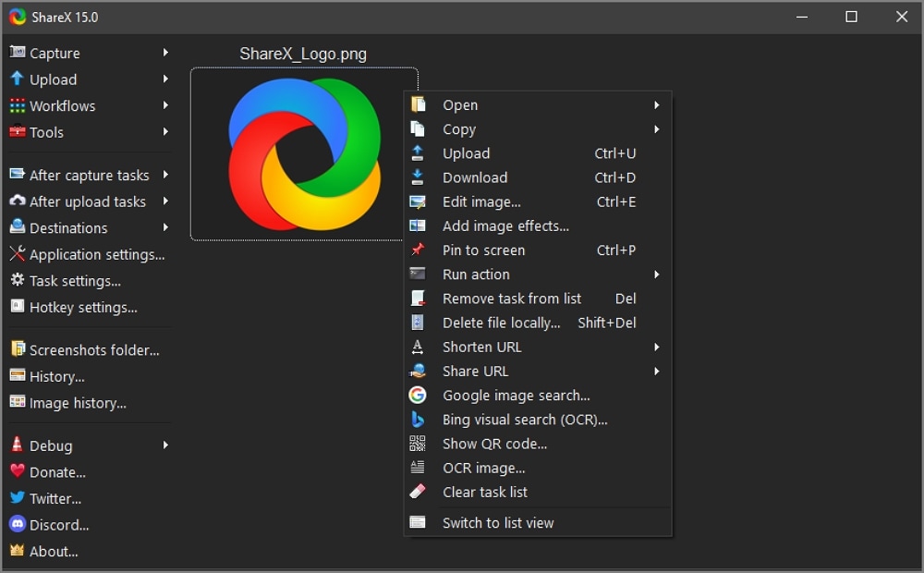Click the Screenshots folder icon
This screenshot has width=924, height=573.
pos(17,349)
